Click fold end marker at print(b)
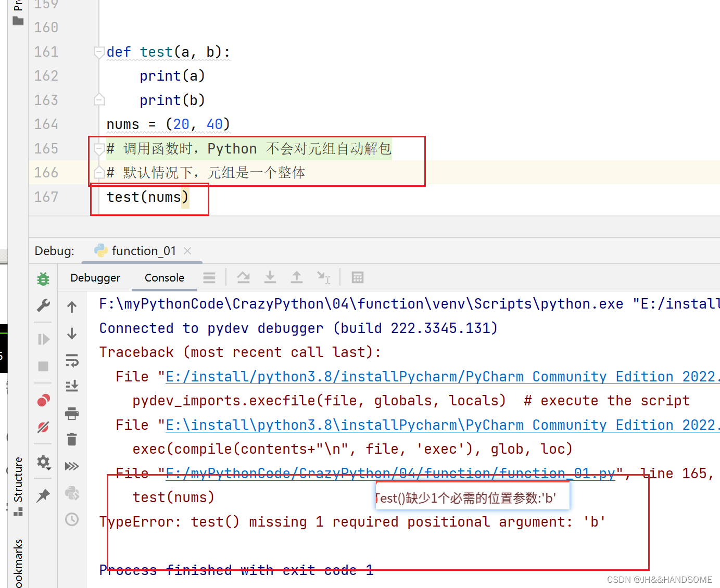 [x=99, y=100]
